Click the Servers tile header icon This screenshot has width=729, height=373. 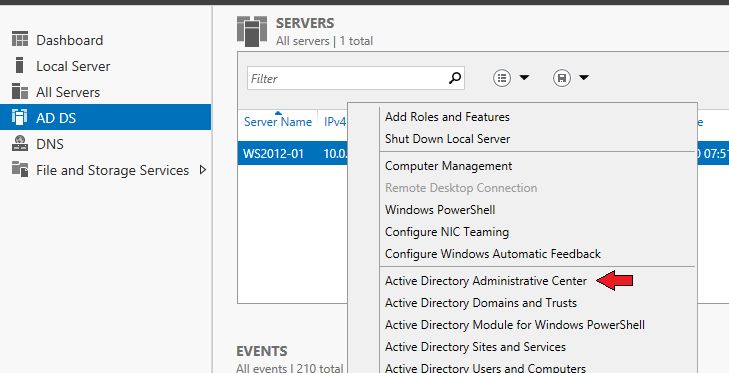click(x=252, y=31)
